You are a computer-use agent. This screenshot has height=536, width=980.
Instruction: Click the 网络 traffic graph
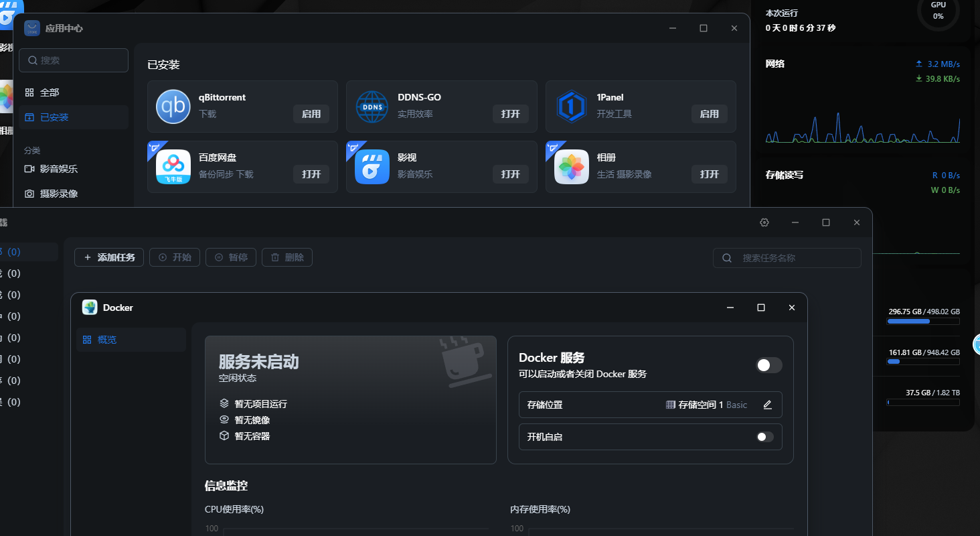(863, 126)
